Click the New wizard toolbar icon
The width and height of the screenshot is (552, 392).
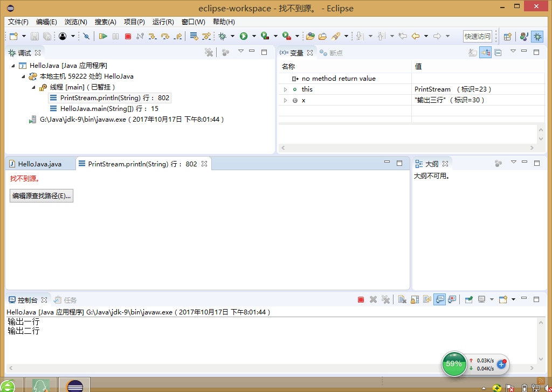[14, 36]
